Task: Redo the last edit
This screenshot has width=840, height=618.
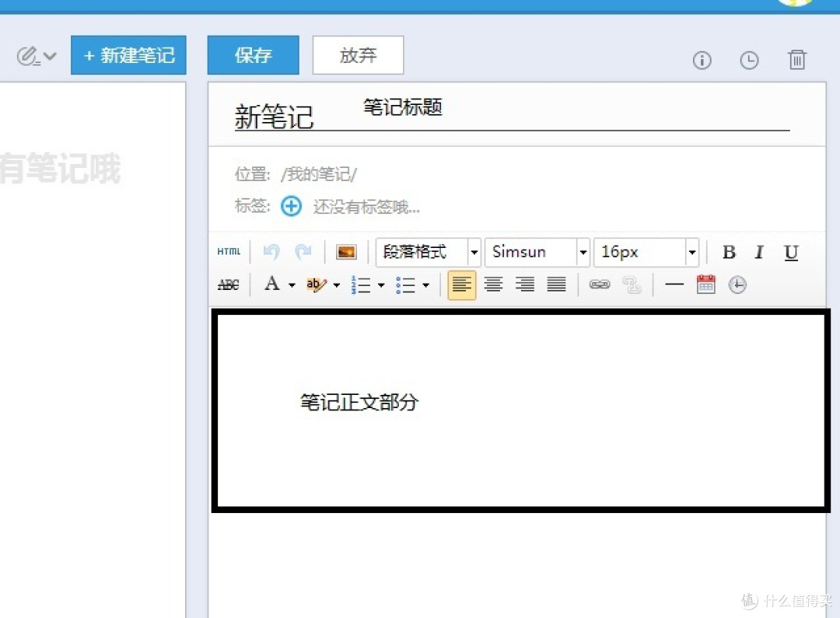Action: pyautogui.click(x=303, y=252)
